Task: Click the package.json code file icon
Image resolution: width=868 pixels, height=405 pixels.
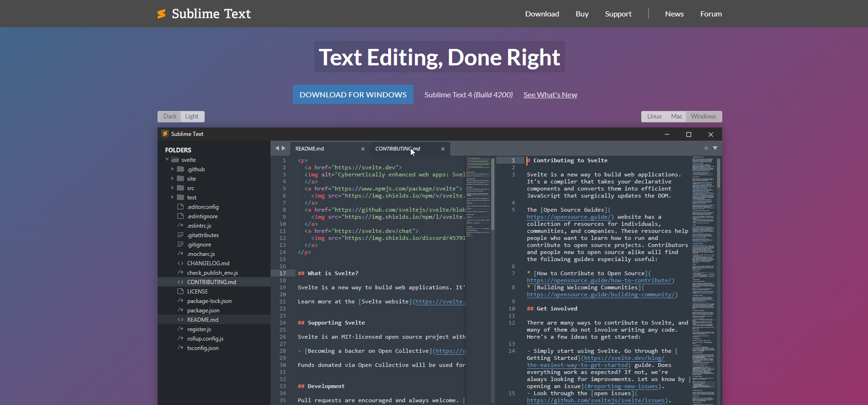Action: (x=180, y=310)
